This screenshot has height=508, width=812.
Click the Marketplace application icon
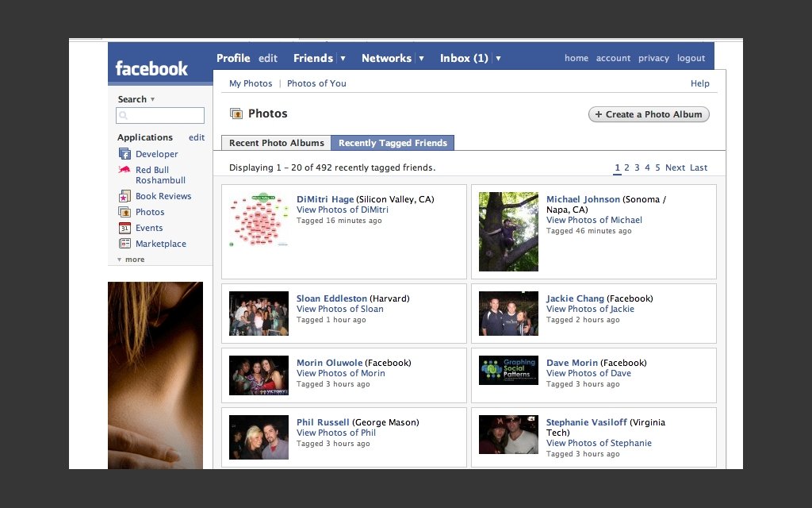(124, 244)
